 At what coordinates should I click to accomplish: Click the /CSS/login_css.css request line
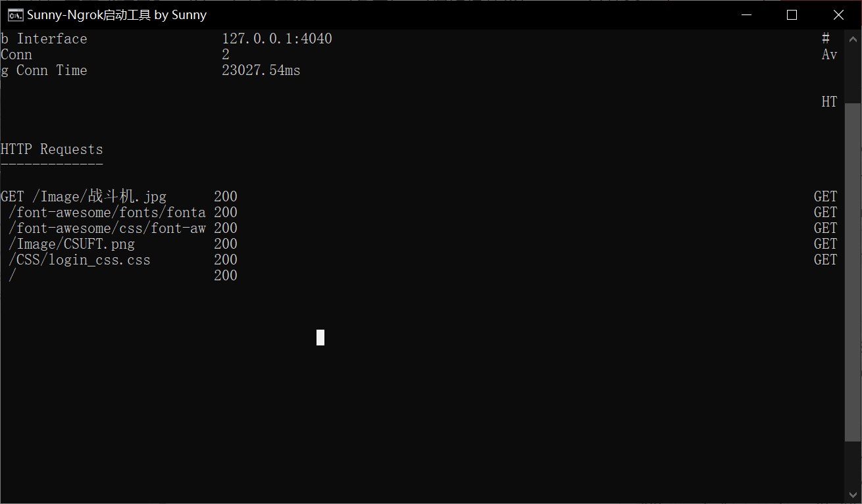pos(123,260)
